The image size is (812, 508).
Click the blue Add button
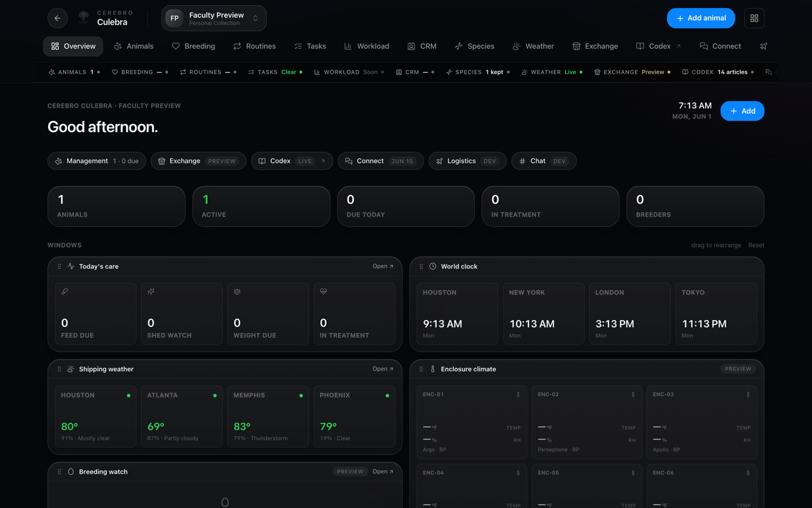[742, 111]
